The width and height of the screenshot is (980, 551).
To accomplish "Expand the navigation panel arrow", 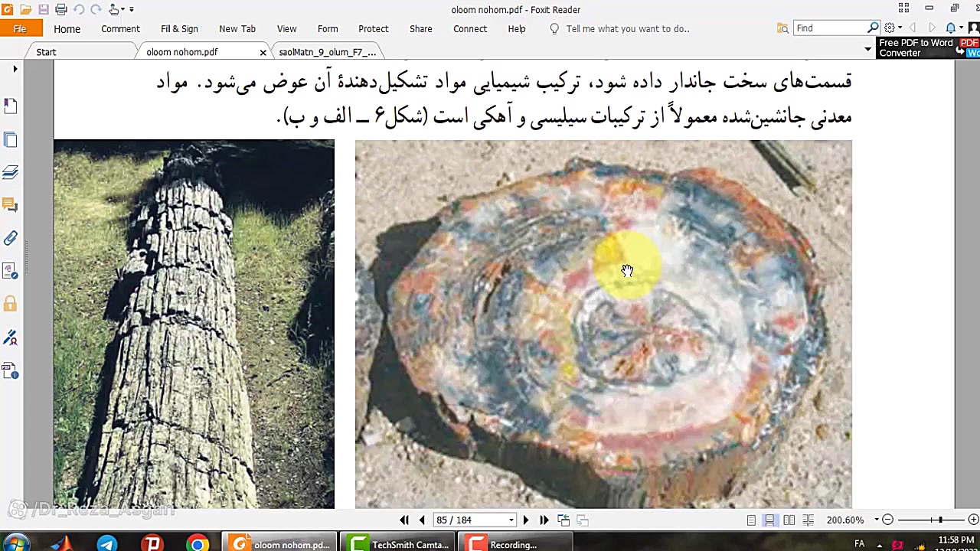I will coord(15,69).
